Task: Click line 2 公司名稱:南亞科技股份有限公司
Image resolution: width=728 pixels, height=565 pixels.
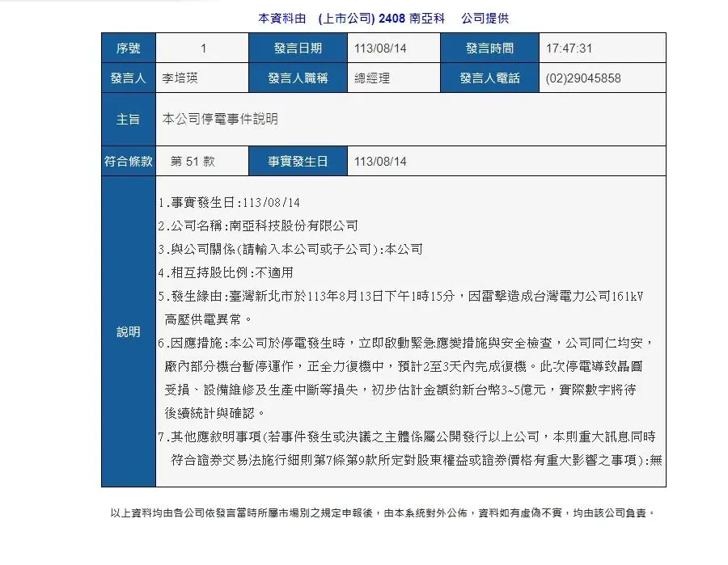Action: click(258, 226)
